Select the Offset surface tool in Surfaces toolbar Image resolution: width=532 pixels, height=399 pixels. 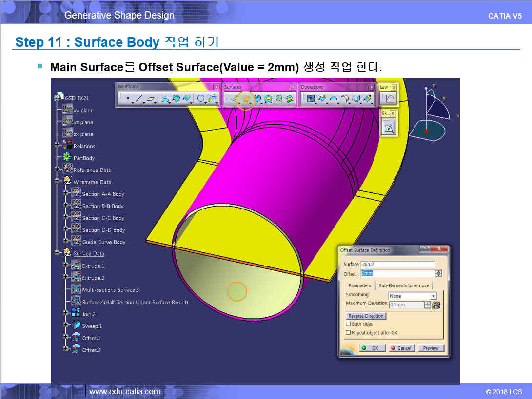click(246, 99)
